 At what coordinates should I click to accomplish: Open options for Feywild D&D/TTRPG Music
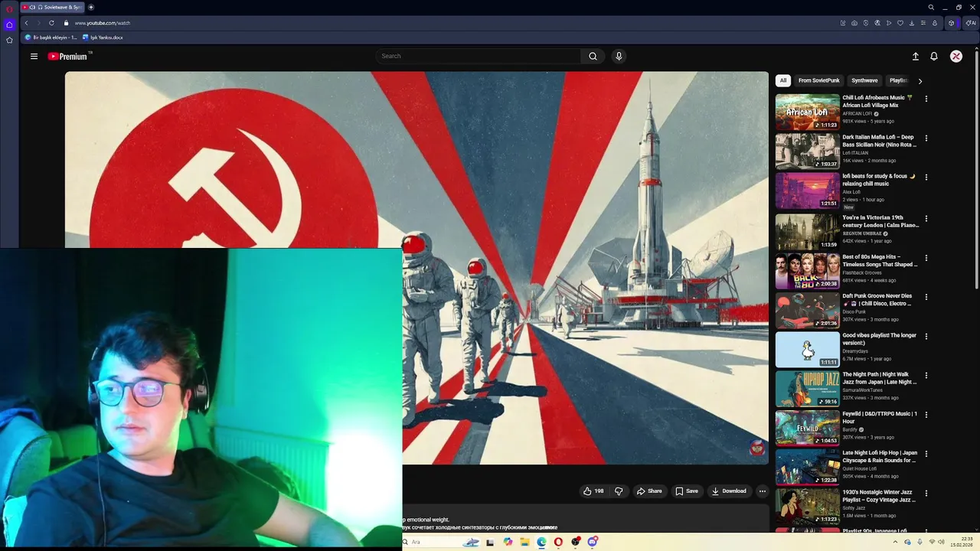(926, 415)
